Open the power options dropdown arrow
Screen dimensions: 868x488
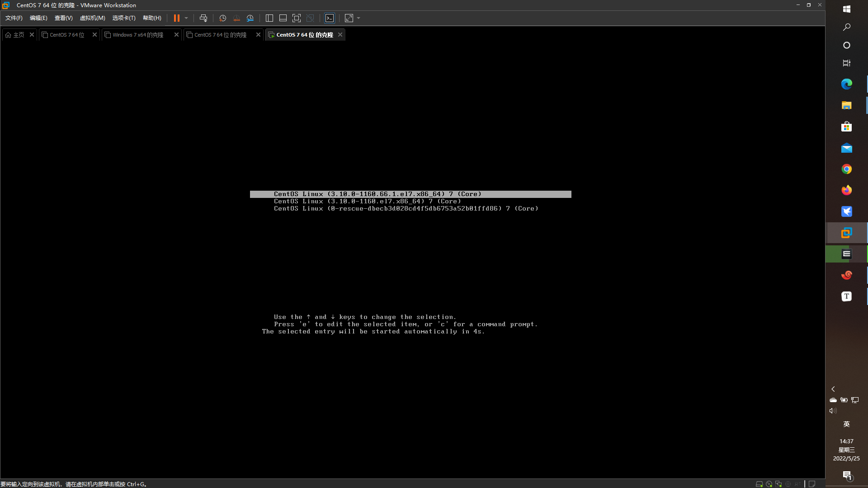tap(186, 18)
